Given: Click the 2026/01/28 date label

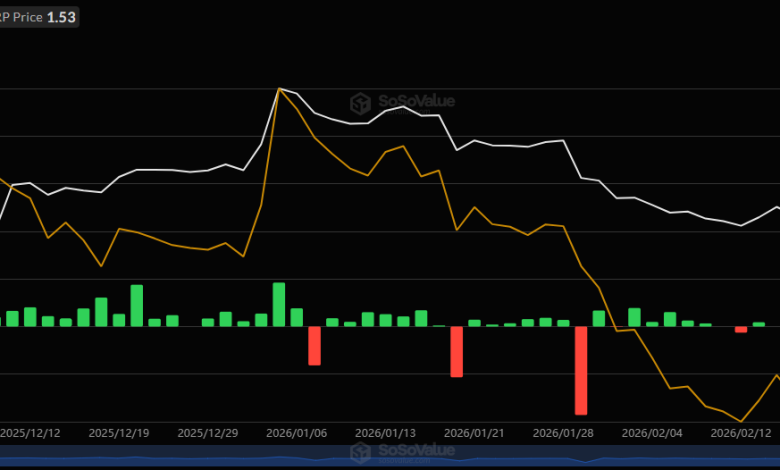Looking at the screenshot, I should click(562, 434).
